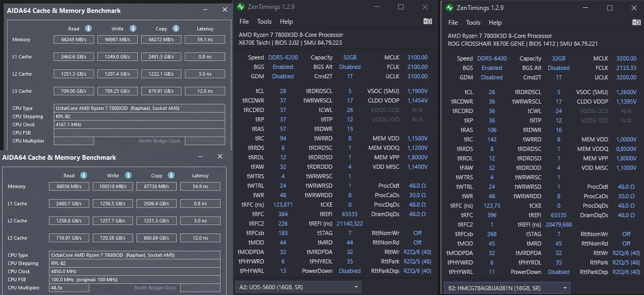Screen dimensions: 644x295
Task: Click the 2463.6 GB/s L1 Cache Read field
Action: 74,56
